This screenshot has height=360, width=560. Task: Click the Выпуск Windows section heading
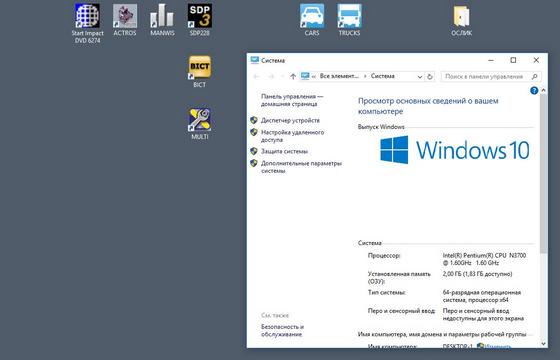[x=381, y=127]
